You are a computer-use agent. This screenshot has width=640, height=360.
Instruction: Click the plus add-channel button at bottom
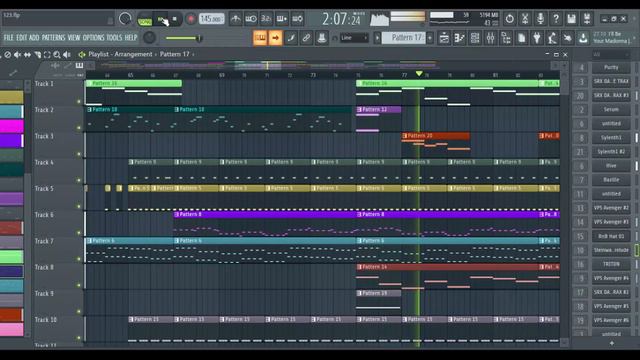pos(611,343)
